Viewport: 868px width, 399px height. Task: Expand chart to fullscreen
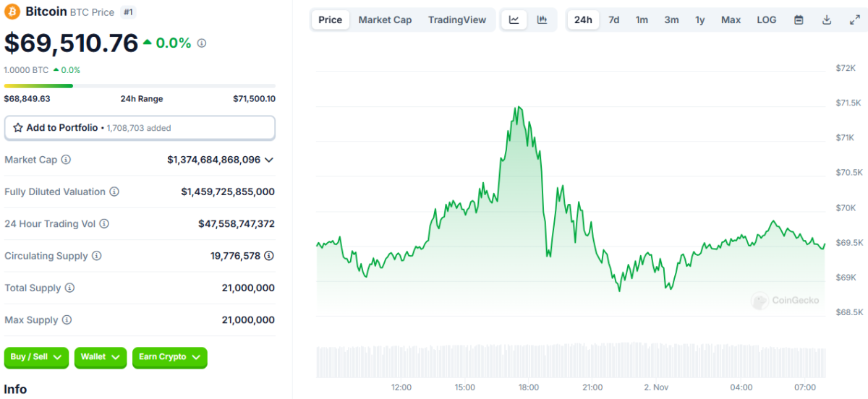[854, 20]
